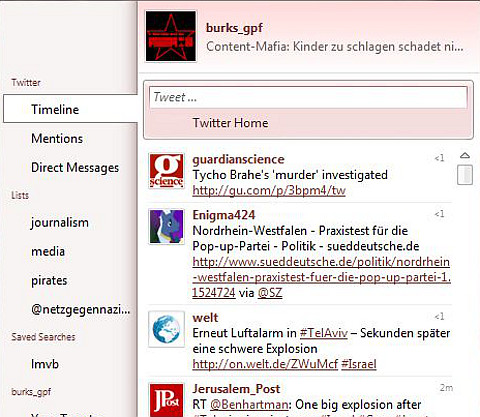This screenshot has height=417, width=480.
Task: Open the pirates list
Action: tap(49, 281)
